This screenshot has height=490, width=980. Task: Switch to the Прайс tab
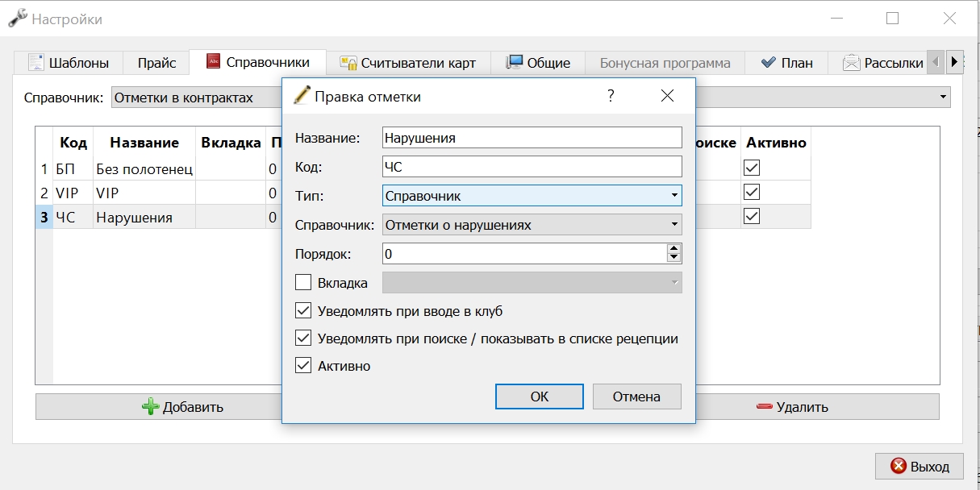coord(156,63)
